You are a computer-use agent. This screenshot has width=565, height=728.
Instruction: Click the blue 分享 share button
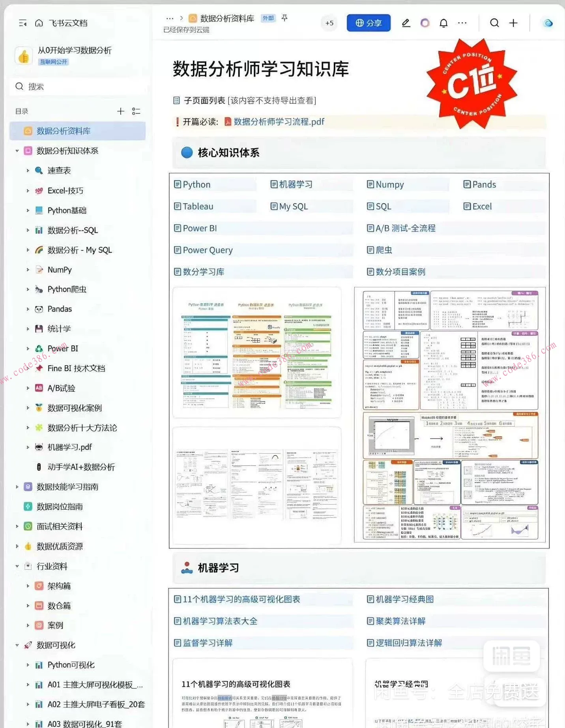[369, 23]
